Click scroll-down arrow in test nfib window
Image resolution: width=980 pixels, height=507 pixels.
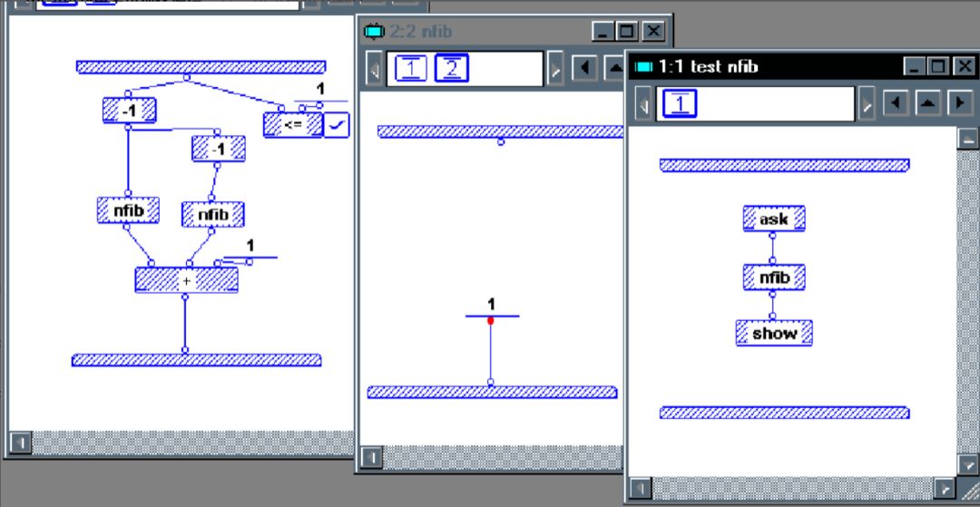(x=968, y=465)
